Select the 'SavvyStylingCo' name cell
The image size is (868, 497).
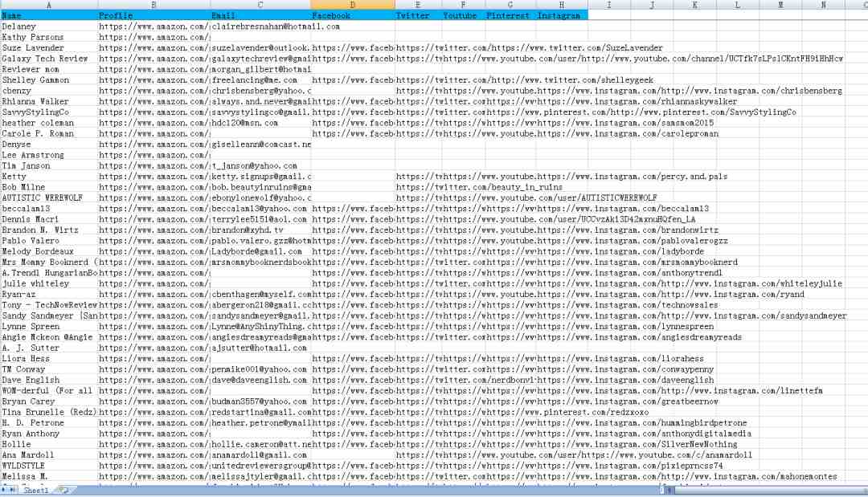49,112
